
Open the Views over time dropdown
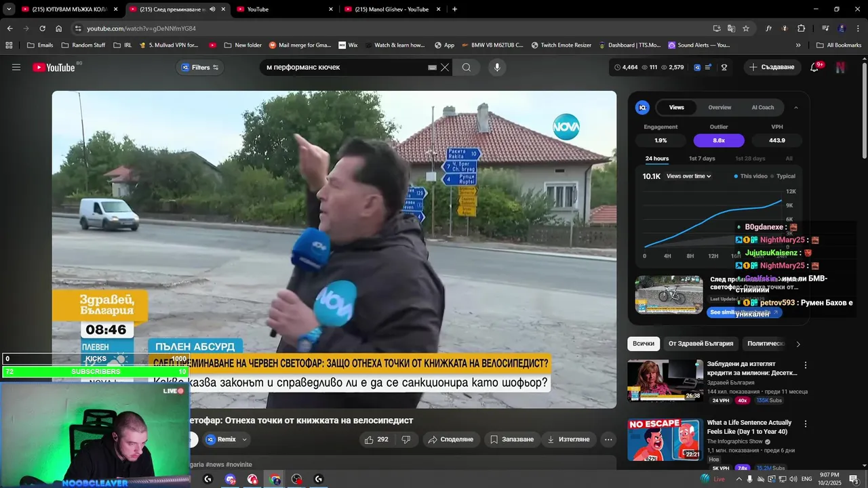[689, 176]
